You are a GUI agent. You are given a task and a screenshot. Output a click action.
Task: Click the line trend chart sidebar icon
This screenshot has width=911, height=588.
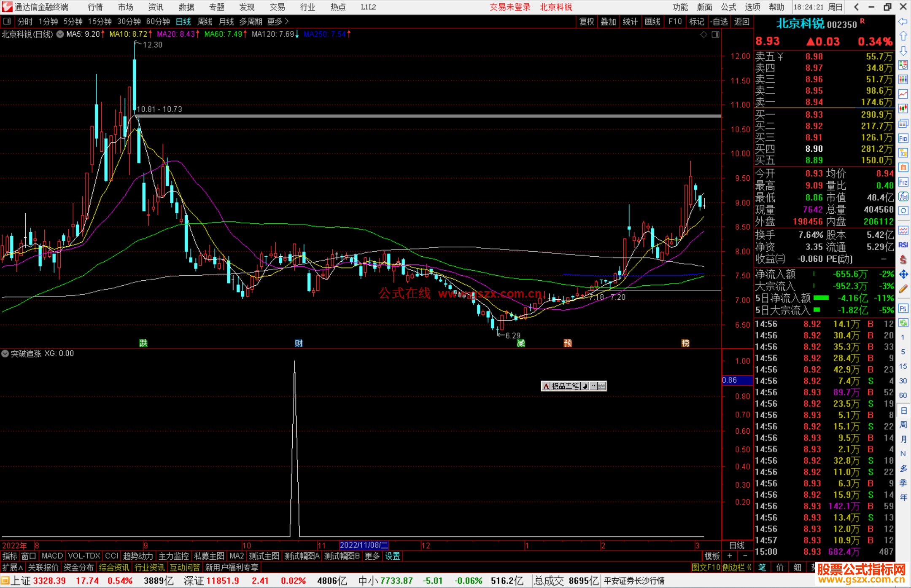[903, 94]
